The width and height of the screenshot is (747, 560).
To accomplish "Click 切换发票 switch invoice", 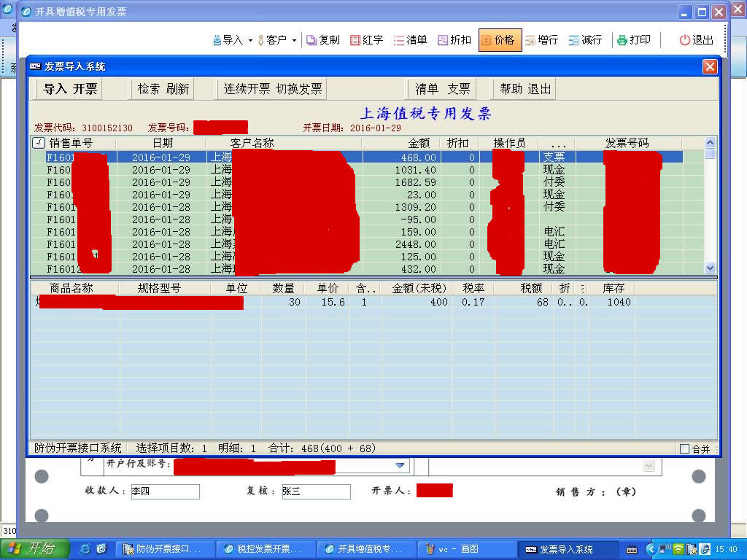I will point(299,89).
